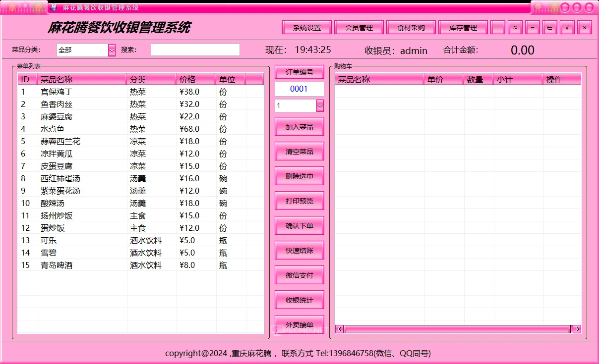The image size is (599, 364).
Task: Click the ≈ symbol button in the top toolbar
Action: coord(515,27)
